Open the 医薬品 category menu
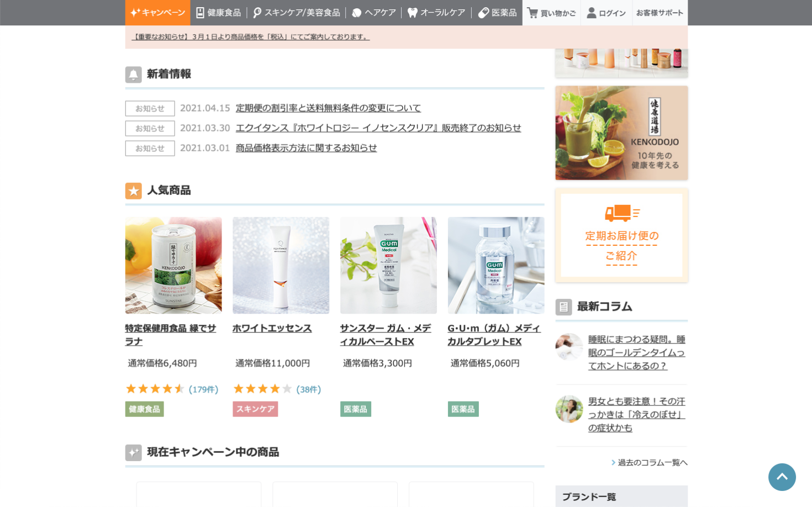812x507 pixels. pyautogui.click(x=497, y=13)
